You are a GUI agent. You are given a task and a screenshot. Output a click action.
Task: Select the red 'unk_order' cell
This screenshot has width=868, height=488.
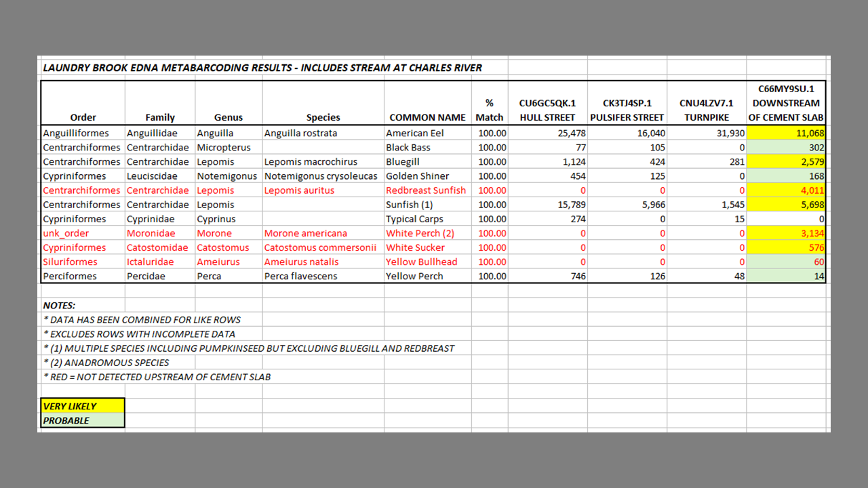pos(83,233)
